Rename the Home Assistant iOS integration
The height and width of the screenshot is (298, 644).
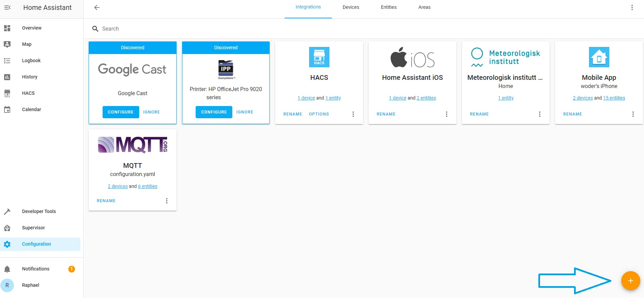tap(386, 114)
